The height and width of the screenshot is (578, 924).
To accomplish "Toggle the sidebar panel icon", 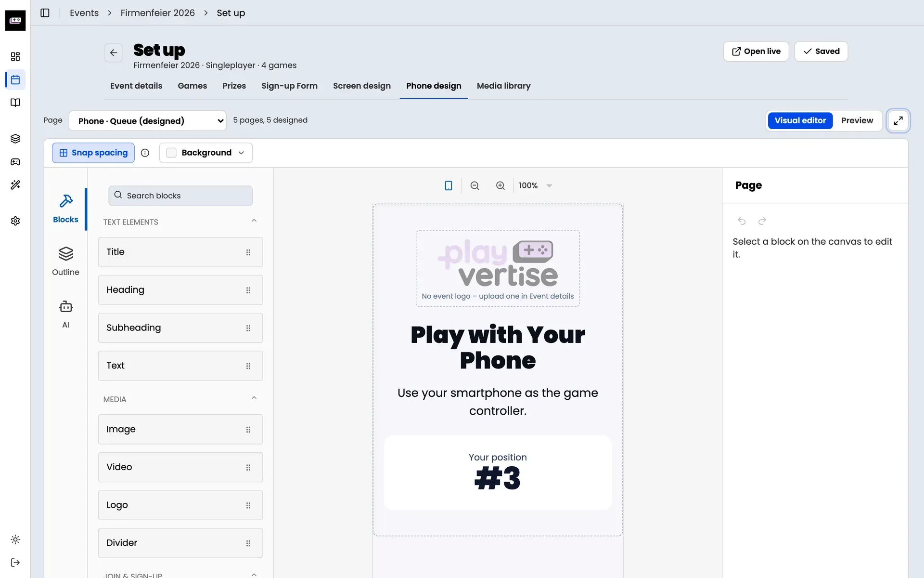I will pyautogui.click(x=45, y=13).
